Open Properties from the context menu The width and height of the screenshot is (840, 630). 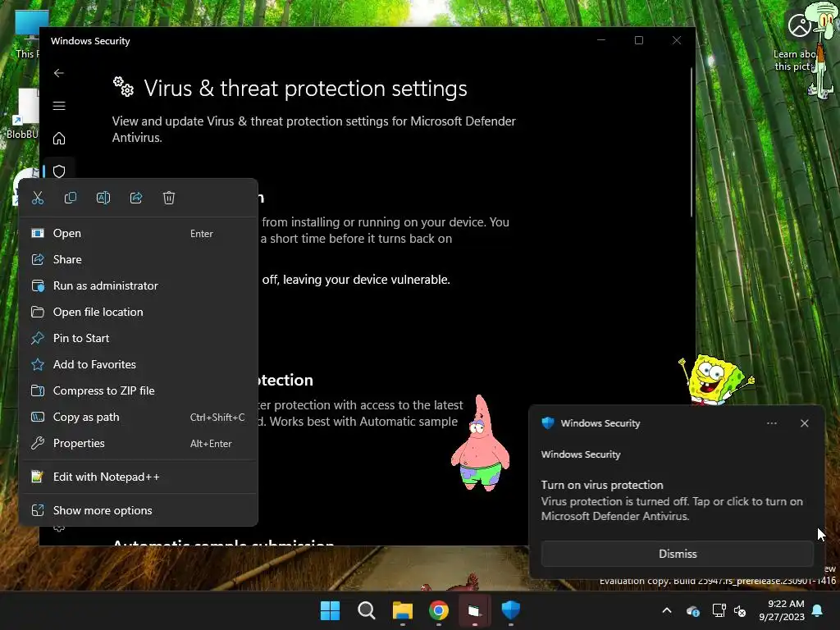tap(138, 443)
